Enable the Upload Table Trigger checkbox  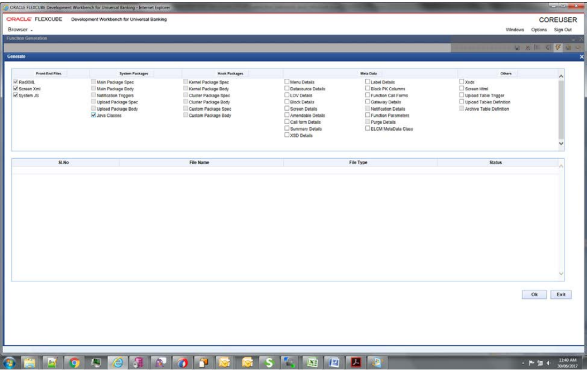(x=462, y=95)
